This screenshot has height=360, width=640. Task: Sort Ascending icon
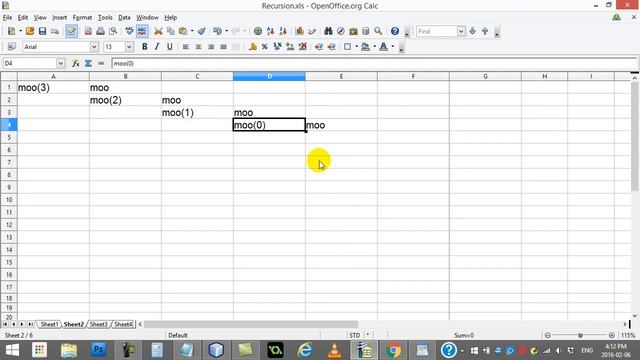(270, 31)
